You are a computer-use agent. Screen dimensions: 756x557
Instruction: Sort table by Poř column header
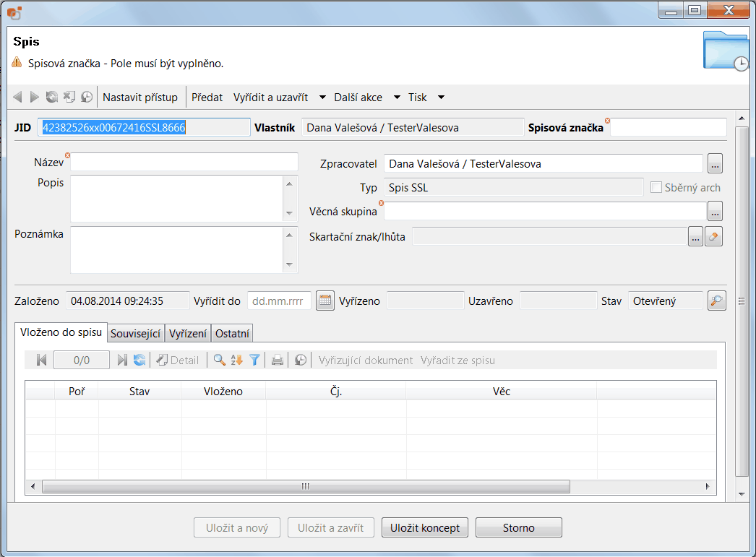click(x=77, y=392)
